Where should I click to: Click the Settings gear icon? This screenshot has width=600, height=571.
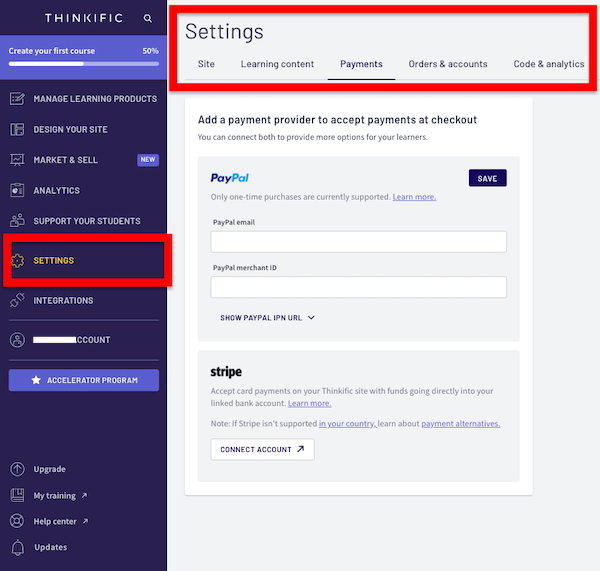18,261
